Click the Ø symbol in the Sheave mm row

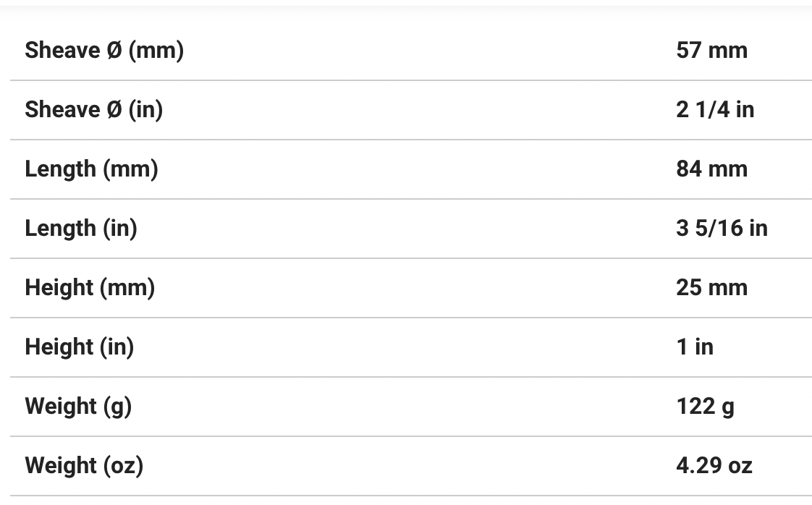click(114, 51)
